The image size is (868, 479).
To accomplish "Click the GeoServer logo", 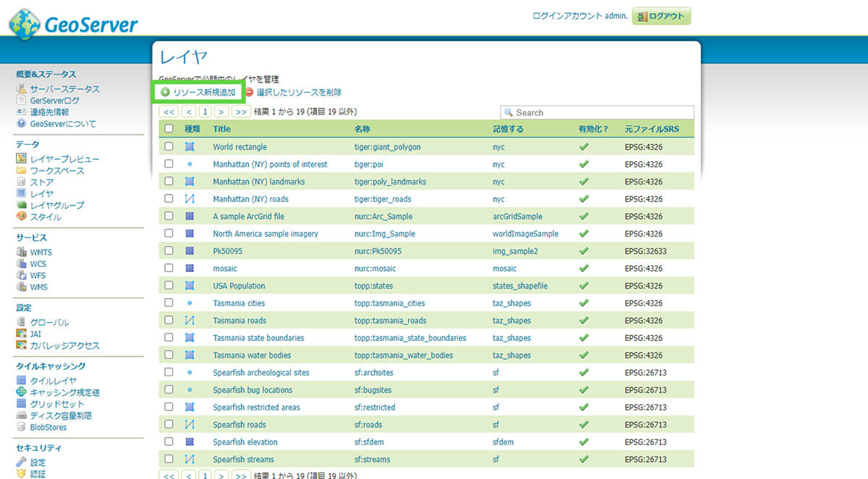I will click(x=73, y=23).
